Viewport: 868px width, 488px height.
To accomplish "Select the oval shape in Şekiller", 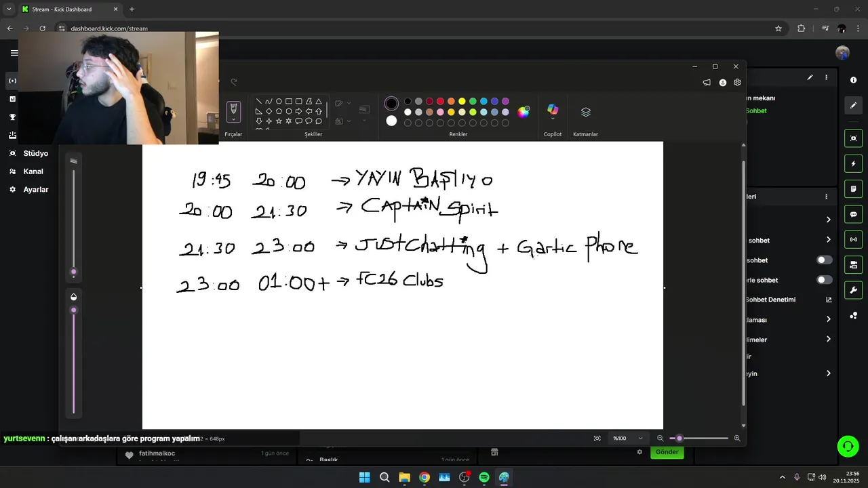I will tap(279, 102).
